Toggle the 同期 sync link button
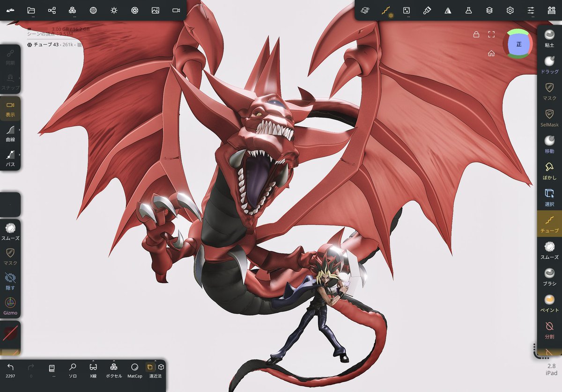Image resolution: width=562 pixels, height=392 pixels. [10, 57]
